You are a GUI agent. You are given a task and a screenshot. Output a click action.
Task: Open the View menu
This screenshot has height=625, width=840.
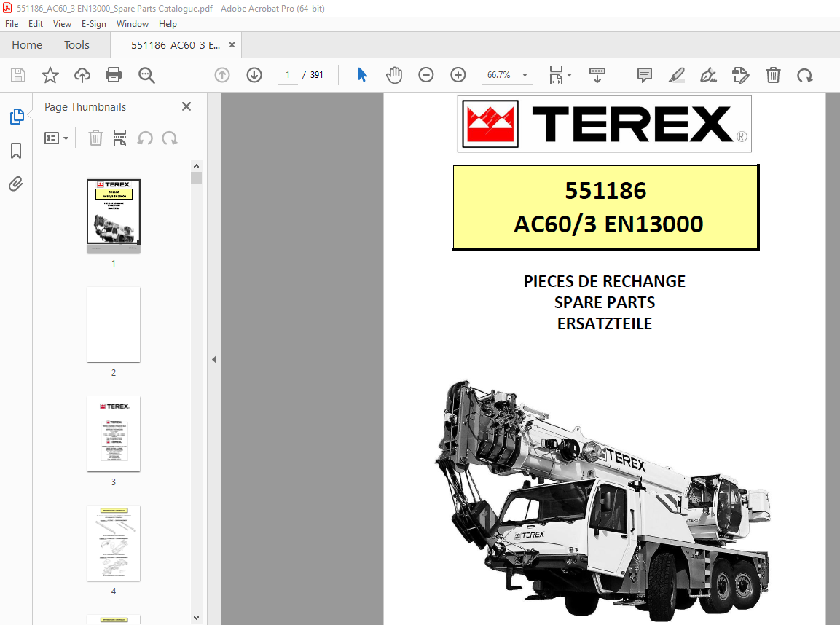(x=62, y=24)
